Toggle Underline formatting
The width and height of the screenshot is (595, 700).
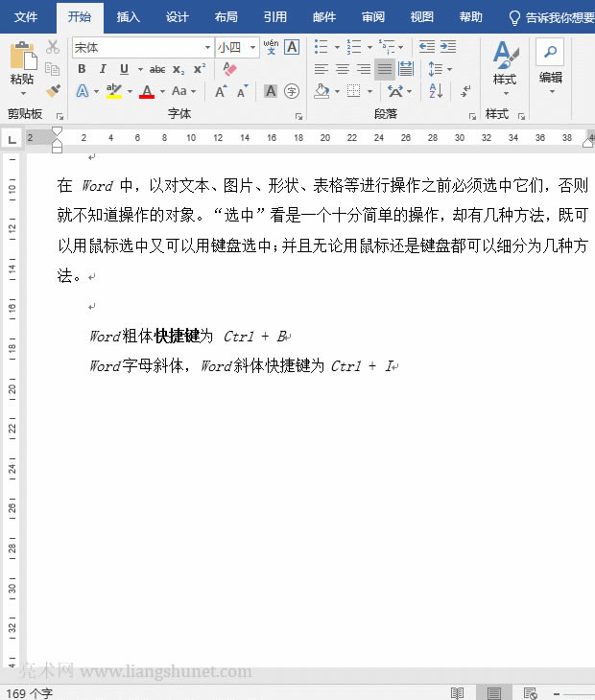(x=124, y=69)
